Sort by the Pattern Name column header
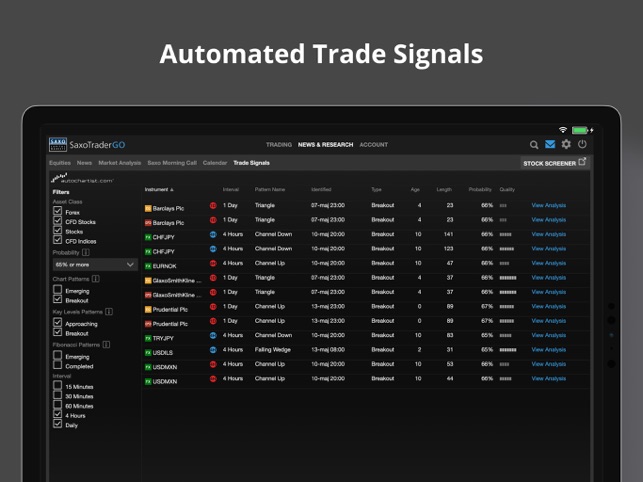 270,190
